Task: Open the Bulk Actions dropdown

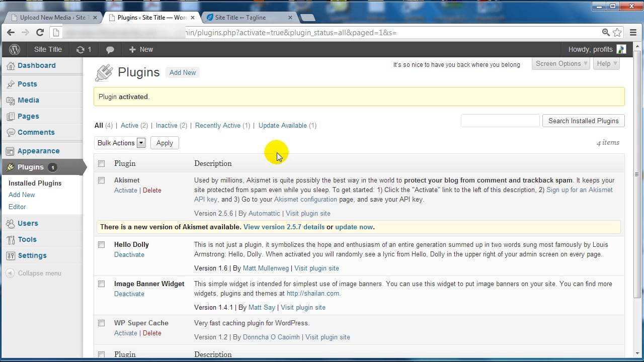Action: click(x=120, y=143)
